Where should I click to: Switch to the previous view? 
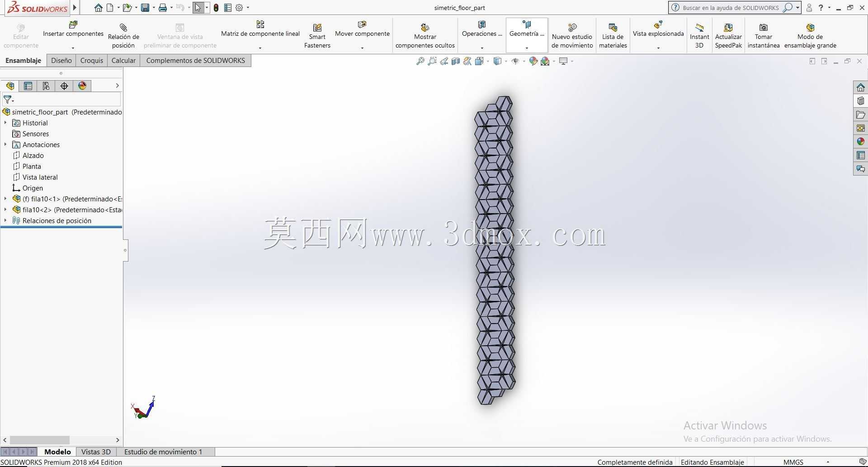(x=444, y=61)
